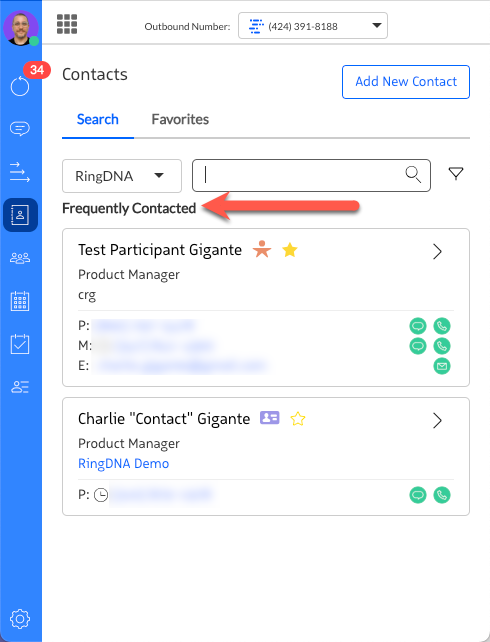Open the calendar icon in sidebar
This screenshot has width=490, height=642.
(x=20, y=301)
